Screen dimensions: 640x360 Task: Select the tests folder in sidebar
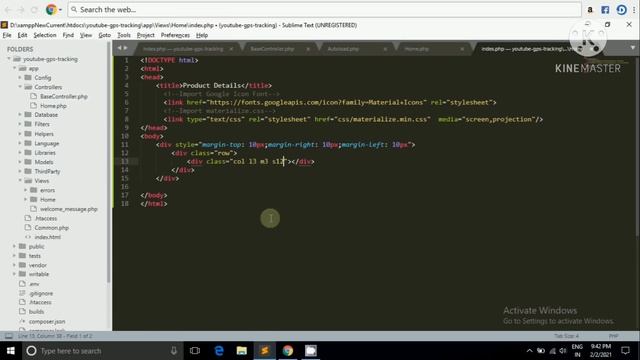tap(35, 256)
